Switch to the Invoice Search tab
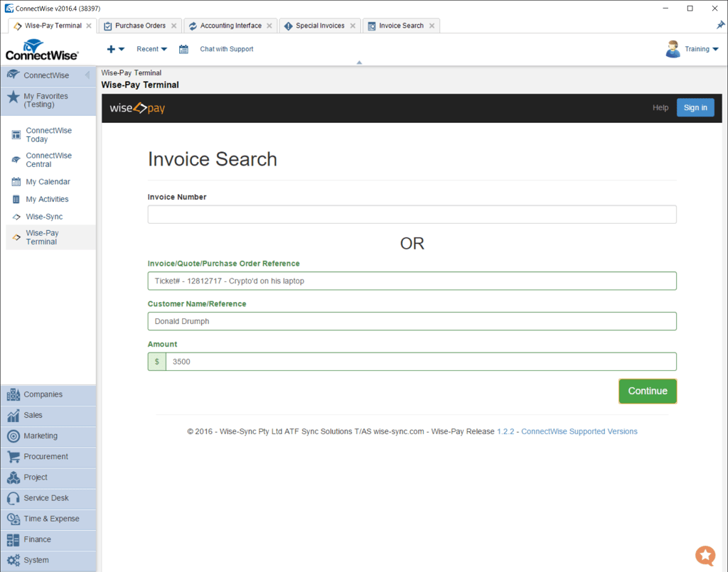Screen dimensions: 728x572 pos(401,26)
